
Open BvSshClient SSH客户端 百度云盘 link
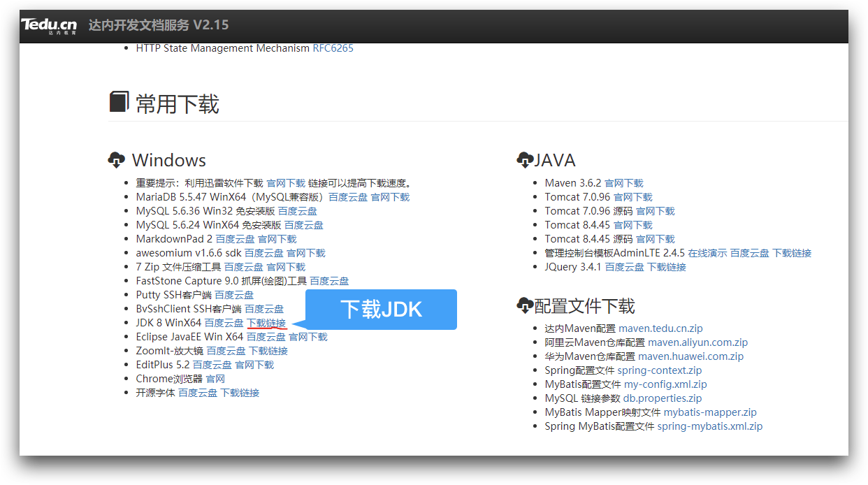[264, 309]
